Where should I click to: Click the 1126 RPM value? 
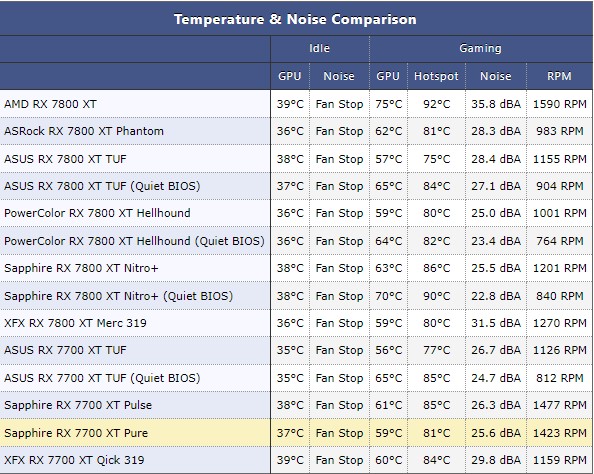click(560, 350)
